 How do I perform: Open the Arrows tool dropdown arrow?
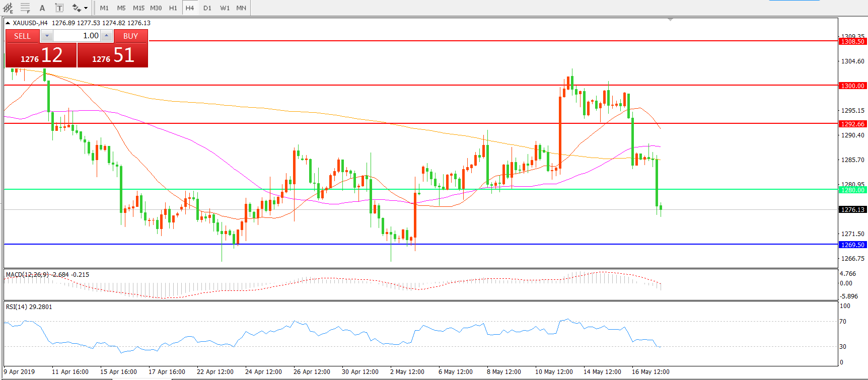tap(86, 8)
